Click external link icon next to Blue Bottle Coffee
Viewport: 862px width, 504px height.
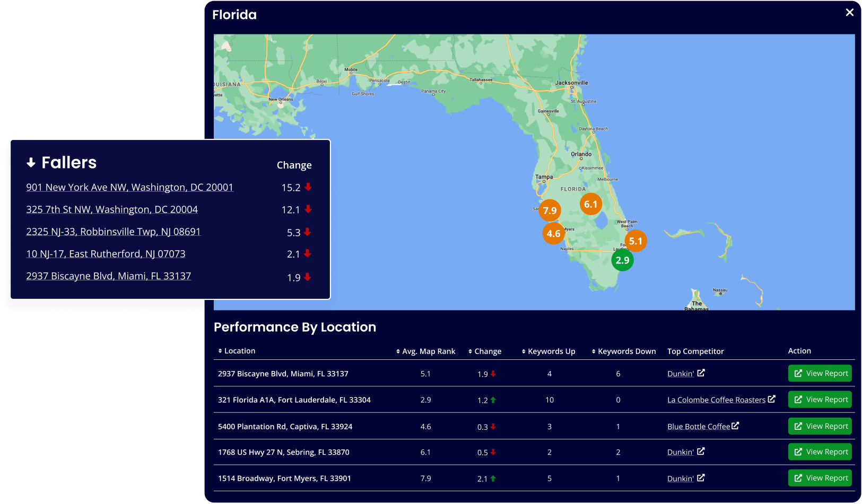(735, 426)
